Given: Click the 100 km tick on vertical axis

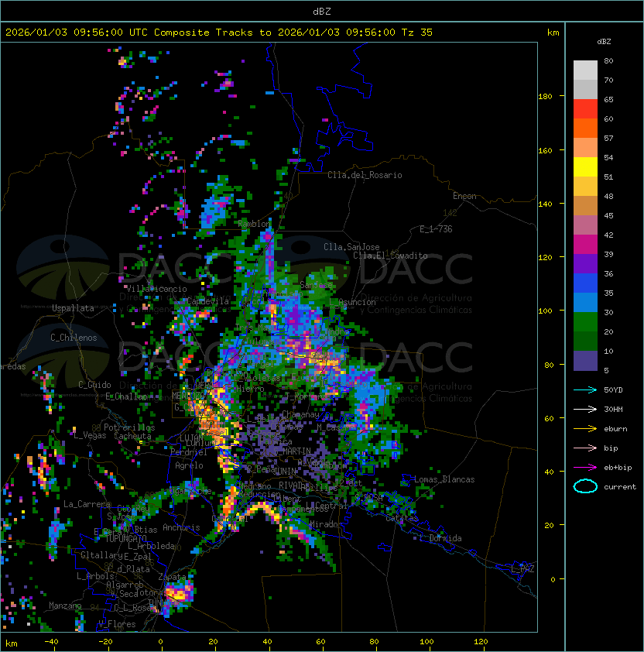Looking at the screenshot, I should point(545,311).
